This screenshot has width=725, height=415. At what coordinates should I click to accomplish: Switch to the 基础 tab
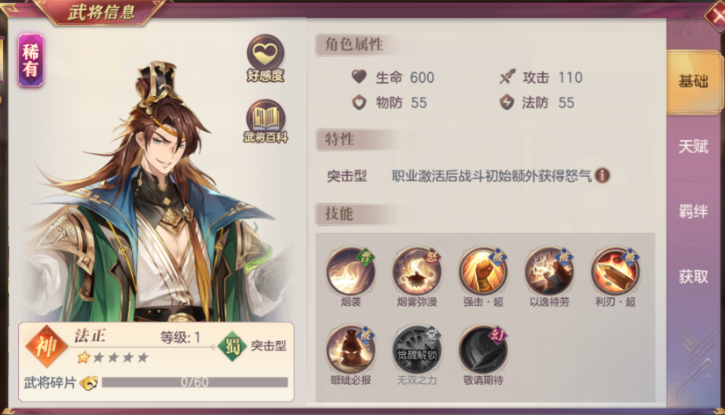tap(693, 82)
